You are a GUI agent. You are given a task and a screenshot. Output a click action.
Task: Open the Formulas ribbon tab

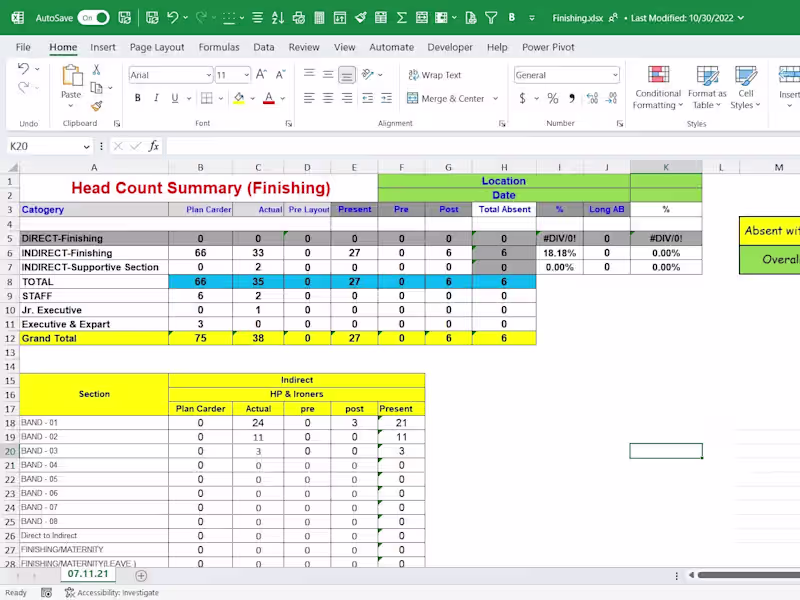tap(218, 47)
